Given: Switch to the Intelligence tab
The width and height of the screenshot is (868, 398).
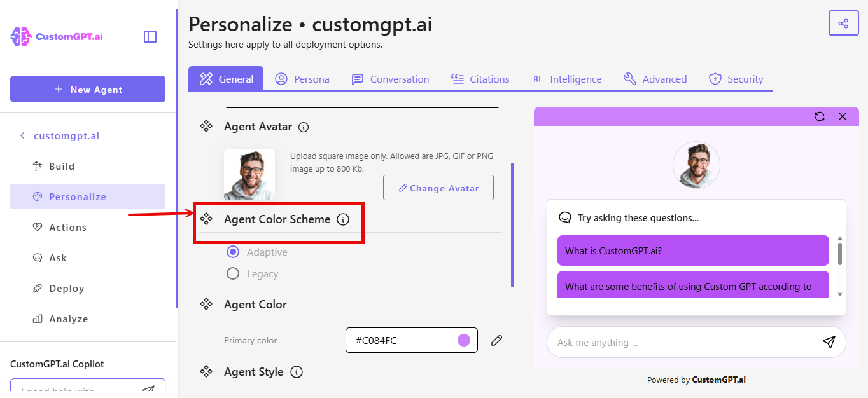Looking at the screenshot, I should 566,79.
